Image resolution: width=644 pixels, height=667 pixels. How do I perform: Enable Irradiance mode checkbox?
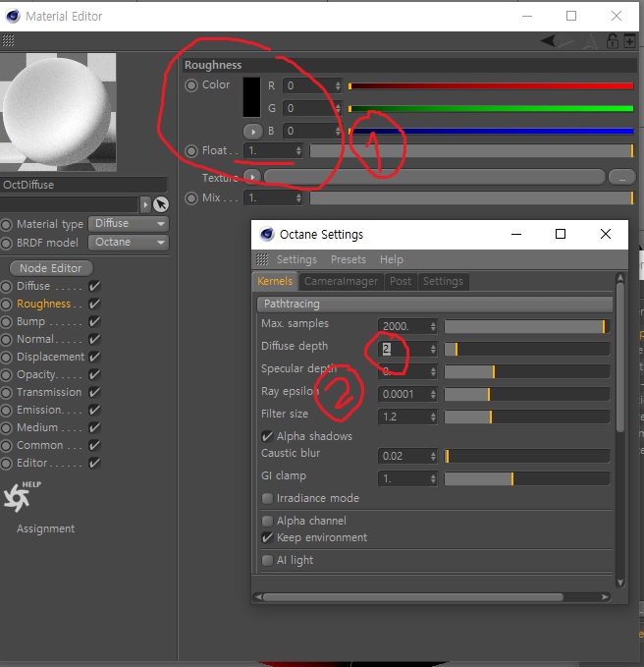tap(267, 498)
